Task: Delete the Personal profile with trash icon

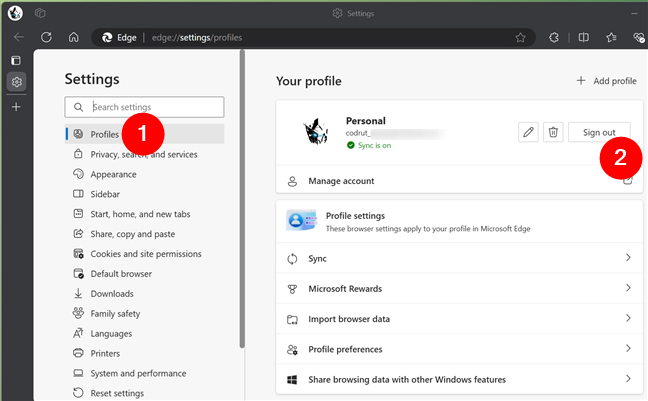Action: pyautogui.click(x=553, y=132)
